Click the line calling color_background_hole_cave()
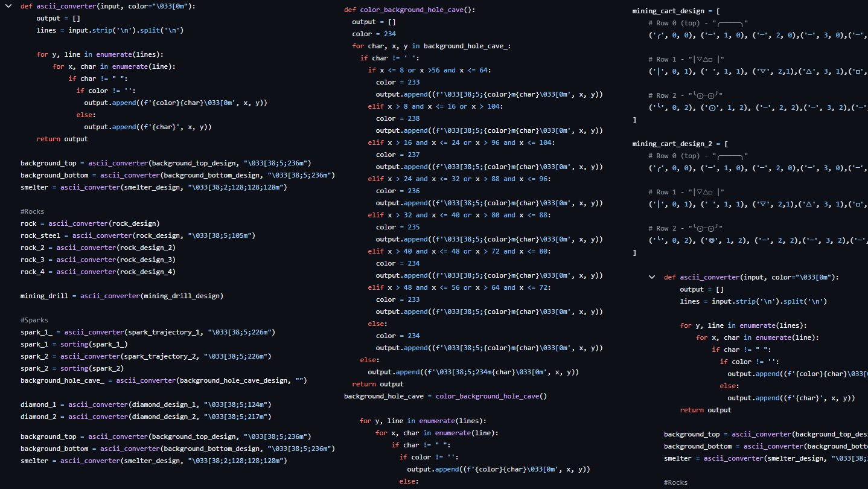 point(445,396)
